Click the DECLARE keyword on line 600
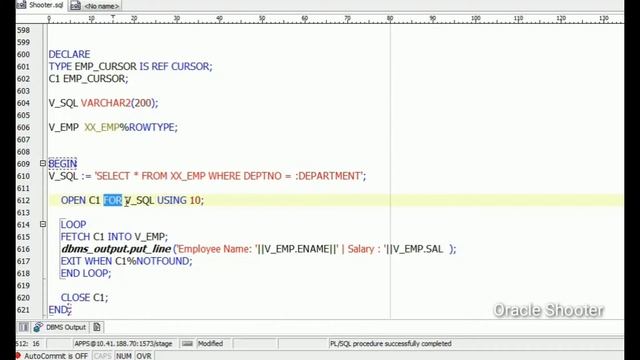Image resolution: width=640 pixels, height=360 pixels. coord(69,54)
